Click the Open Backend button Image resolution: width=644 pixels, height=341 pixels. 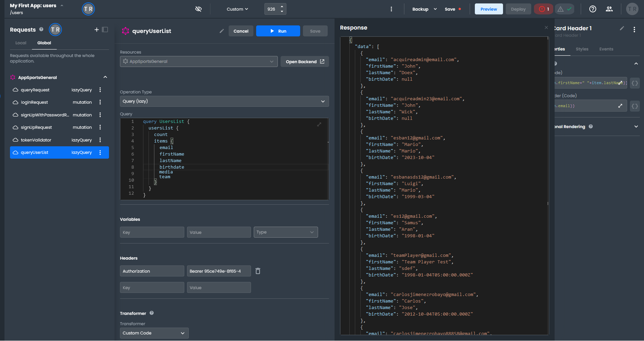pos(305,62)
